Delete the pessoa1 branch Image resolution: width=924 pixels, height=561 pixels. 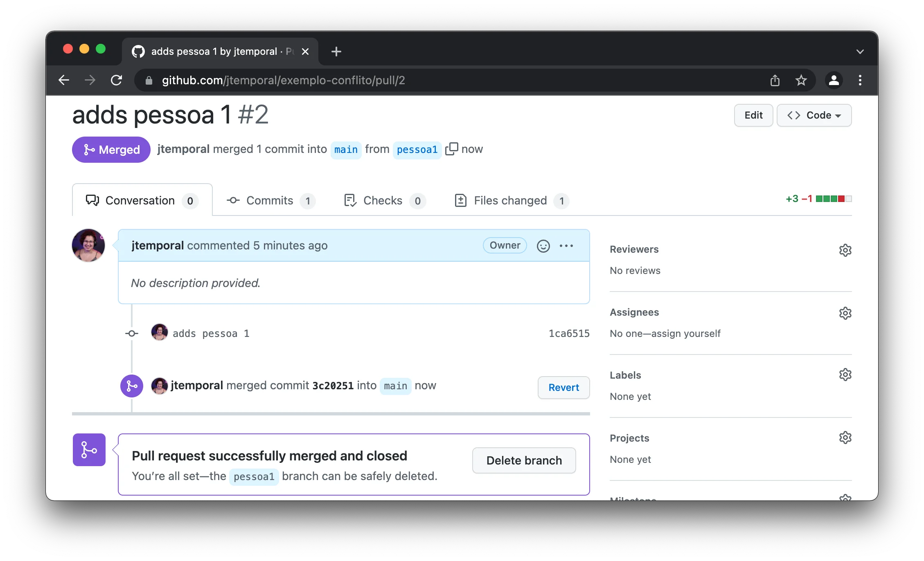pos(524,460)
